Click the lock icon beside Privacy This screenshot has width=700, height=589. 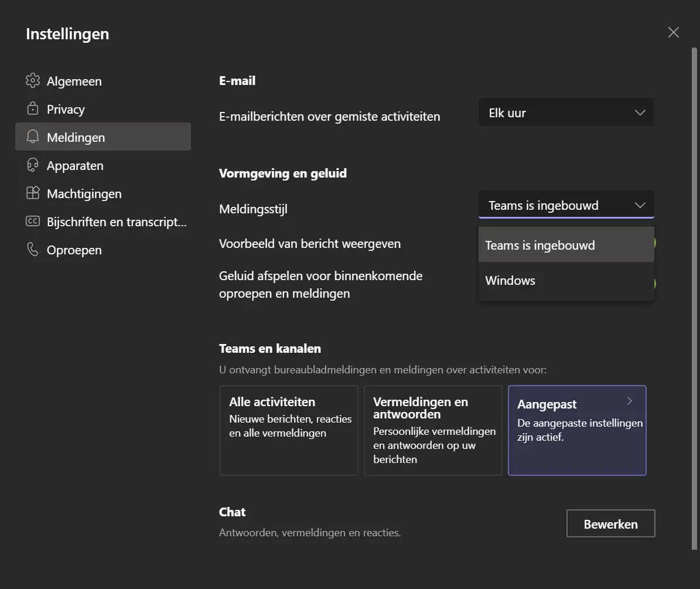click(x=33, y=108)
